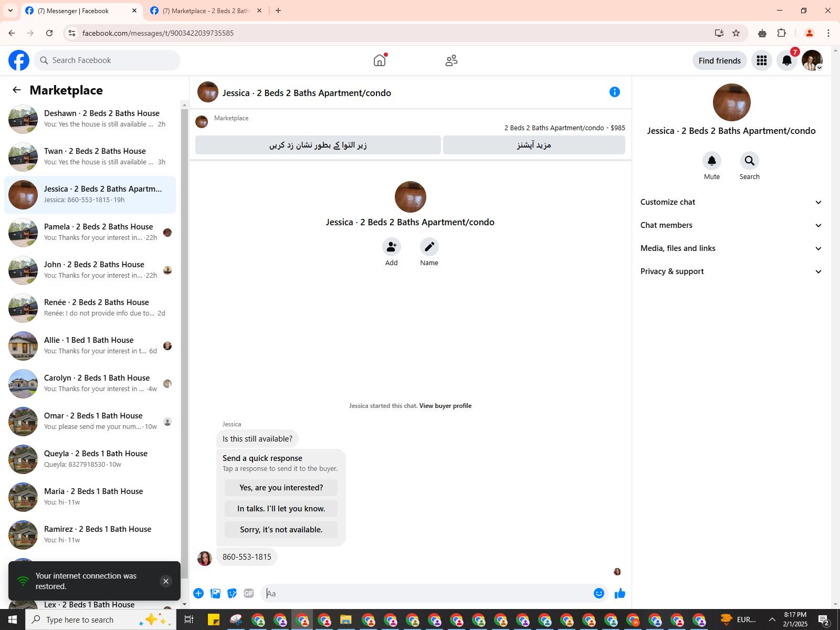Image resolution: width=840 pixels, height=630 pixels.
Task: Attach a file with the photo icon
Action: click(215, 593)
